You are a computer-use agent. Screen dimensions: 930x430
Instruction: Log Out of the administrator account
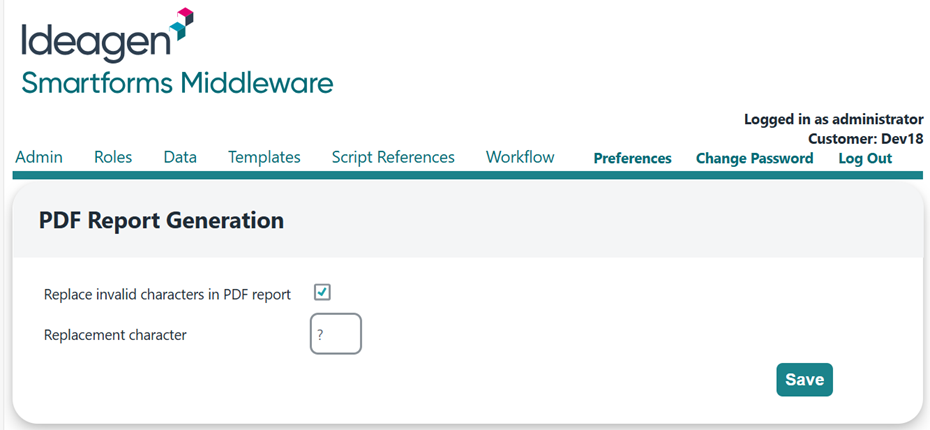click(865, 158)
